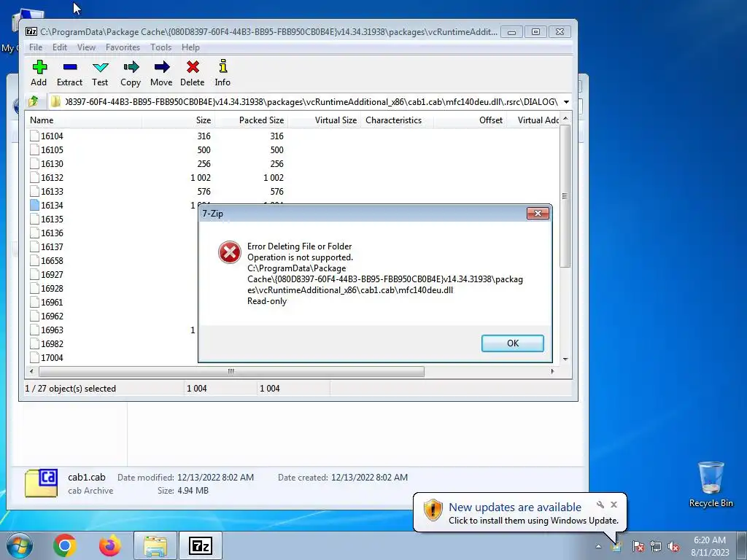Sort by Characteristics column header
The width and height of the screenshot is (747, 560).
click(397, 120)
